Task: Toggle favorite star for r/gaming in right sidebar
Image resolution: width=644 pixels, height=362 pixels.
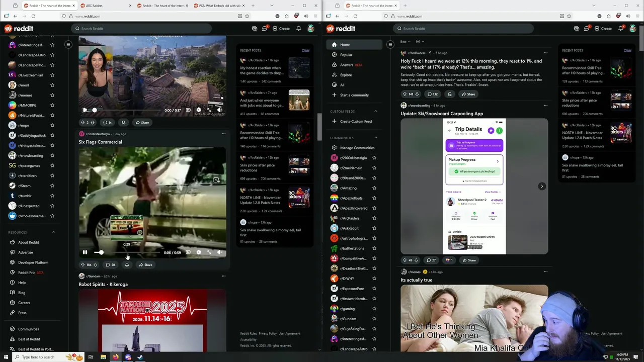Action: tap(374, 309)
